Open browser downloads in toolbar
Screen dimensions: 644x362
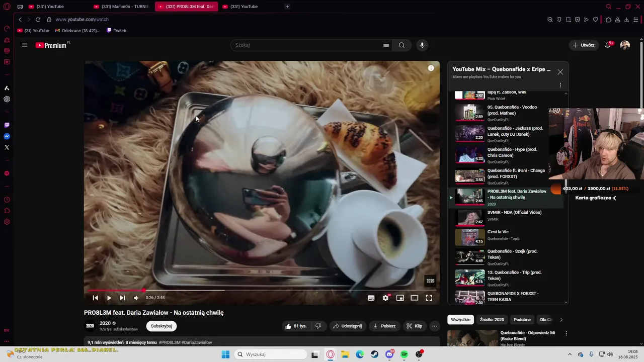[626, 20]
